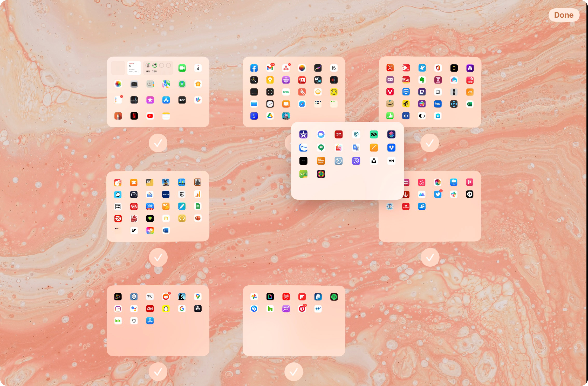Open the Twitter icon

click(438, 194)
